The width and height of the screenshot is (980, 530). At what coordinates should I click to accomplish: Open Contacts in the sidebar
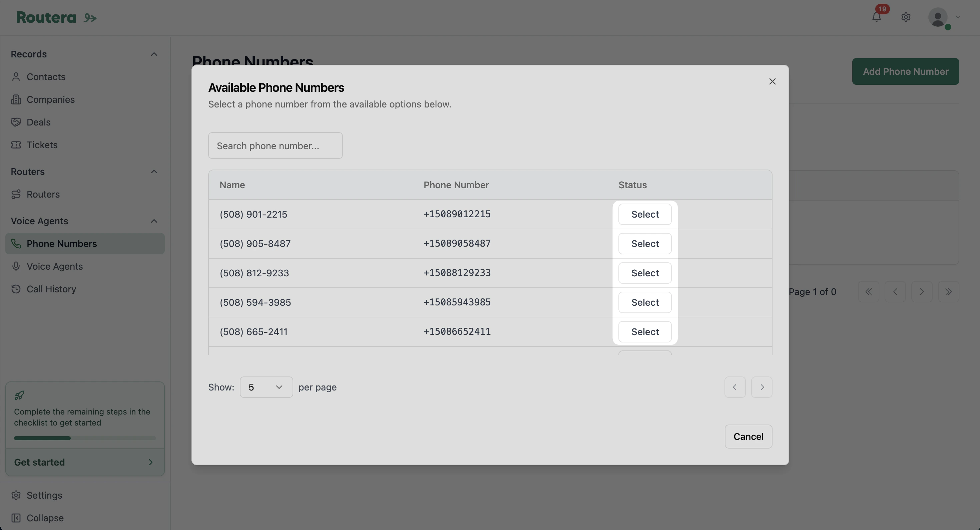click(85, 77)
